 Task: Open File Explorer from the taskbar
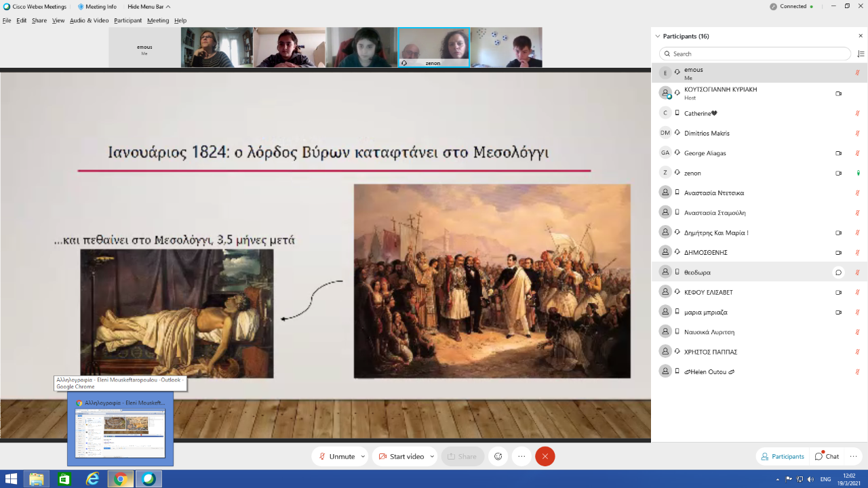tap(37, 479)
